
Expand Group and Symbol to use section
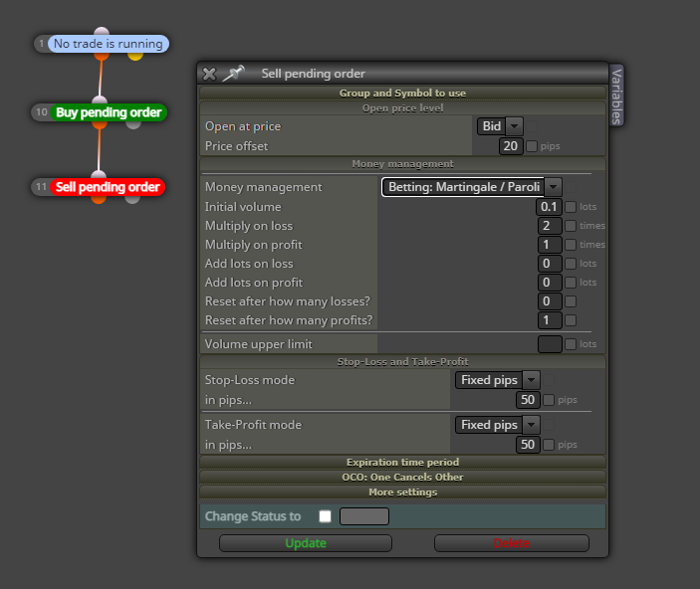402,93
